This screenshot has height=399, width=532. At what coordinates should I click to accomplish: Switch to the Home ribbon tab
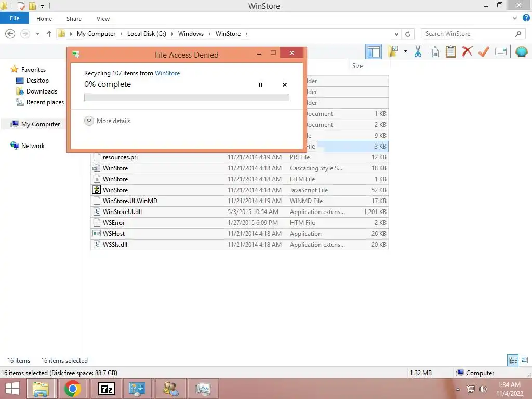pyautogui.click(x=44, y=19)
